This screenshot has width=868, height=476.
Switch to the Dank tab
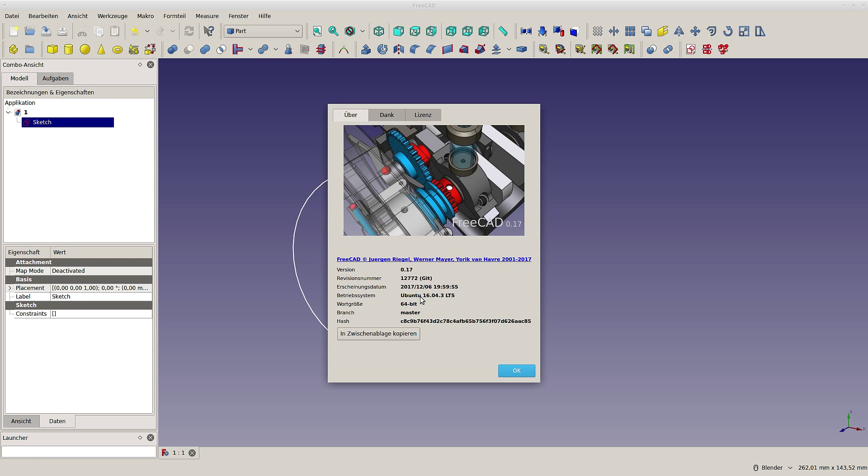click(x=387, y=115)
